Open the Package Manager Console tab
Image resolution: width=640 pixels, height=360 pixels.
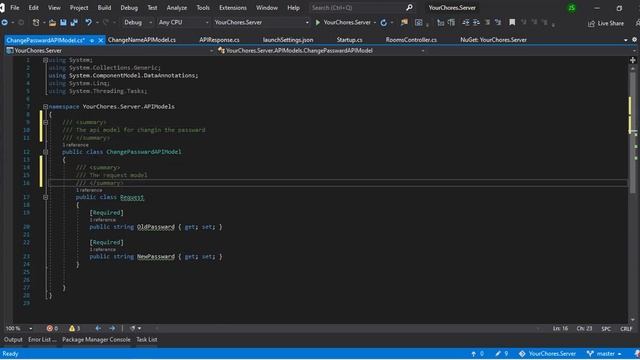[96, 340]
